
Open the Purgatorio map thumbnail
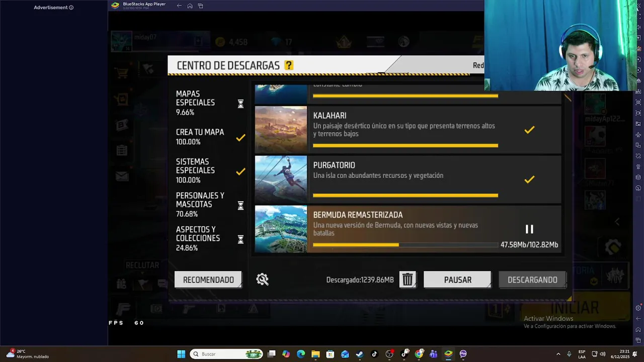pyautogui.click(x=281, y=179)
